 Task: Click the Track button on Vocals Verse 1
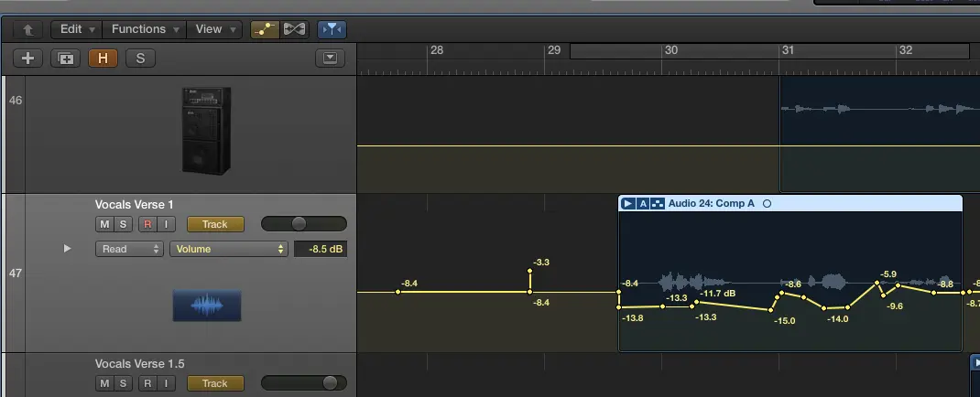(215, 224)
